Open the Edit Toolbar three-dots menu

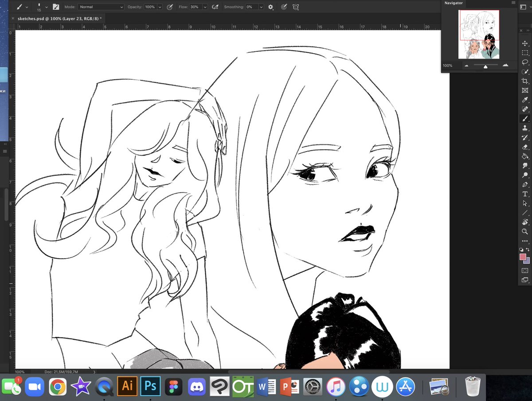pyautogui.click(x=525, y=241)
